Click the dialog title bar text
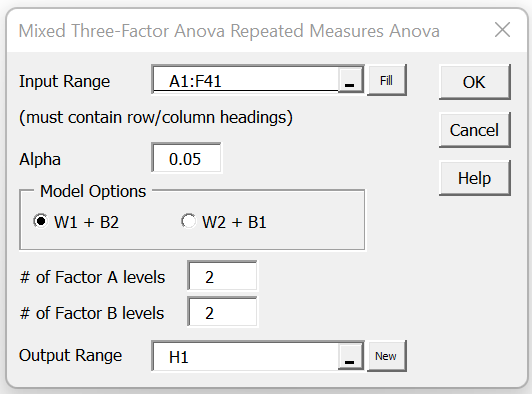The height and width of the screenshot is (394, 532). click(x=229, y=31)
